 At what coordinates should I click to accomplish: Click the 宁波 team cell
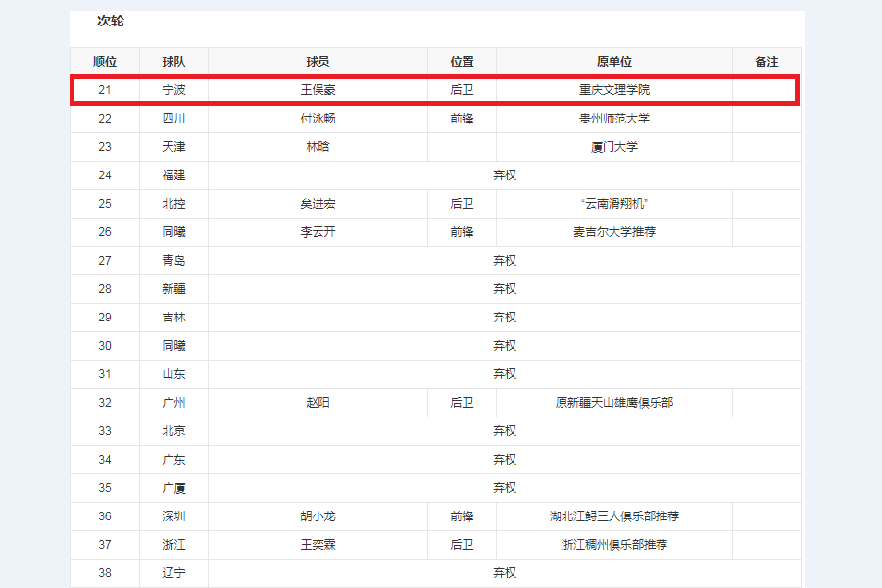click(x=173, y=90)
